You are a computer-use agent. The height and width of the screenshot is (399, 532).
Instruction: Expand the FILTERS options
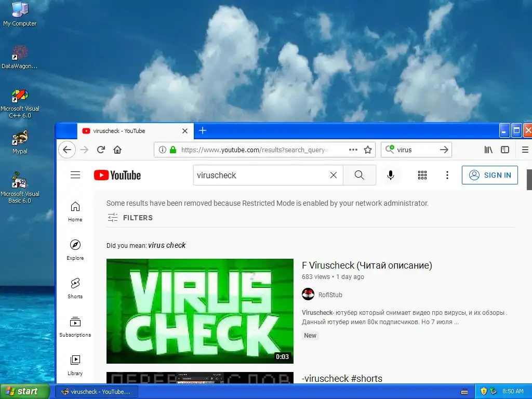(130, 218)
